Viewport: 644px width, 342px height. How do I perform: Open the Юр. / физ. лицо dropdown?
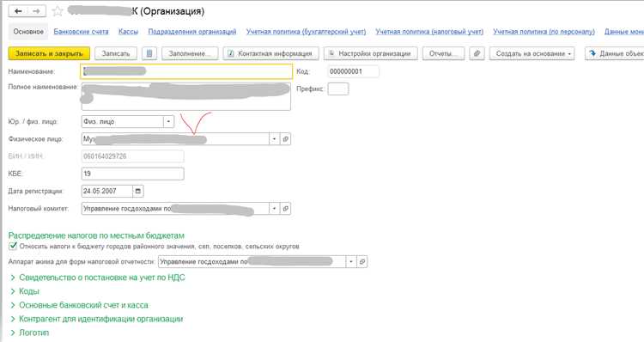pyautogui.click(x=168, y=122)
